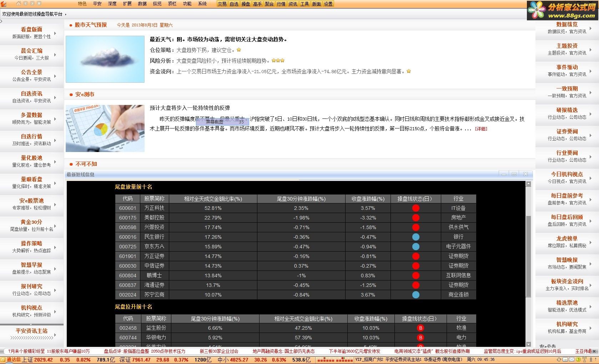Open the 深度 menu

tap(112, 4)
